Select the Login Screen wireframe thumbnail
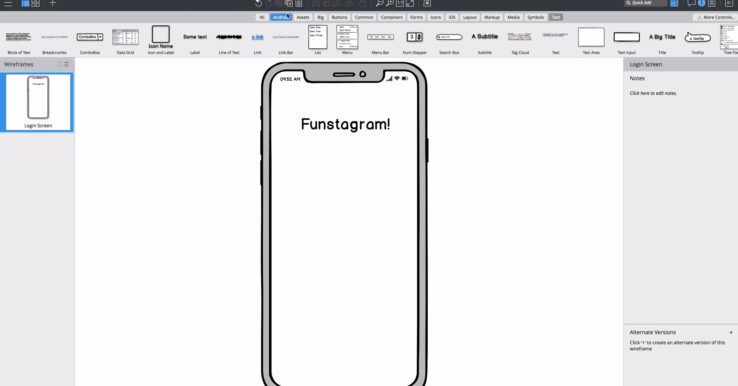Image resolution: width=738 pixels, height=386 pixels. click(x=37, y=102)
